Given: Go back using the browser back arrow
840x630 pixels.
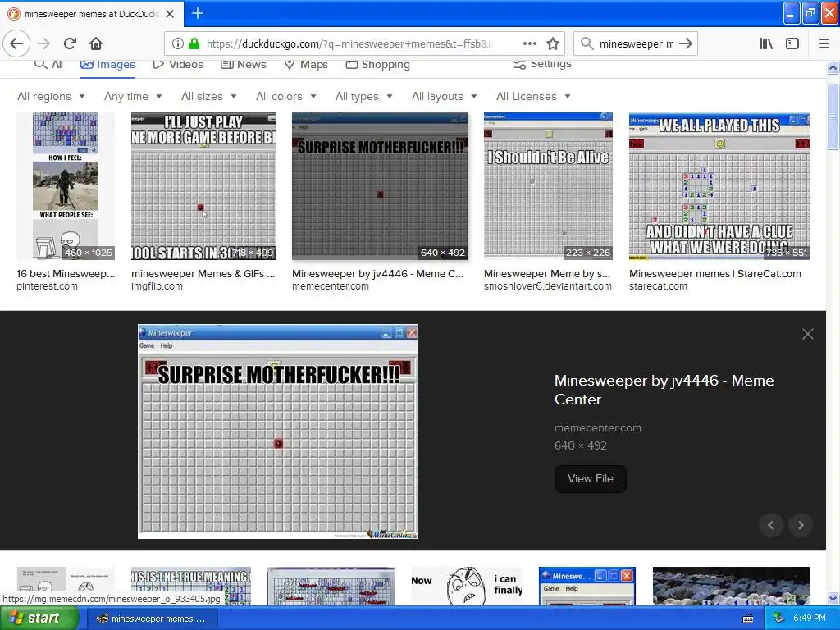Looking at the screenshot, I should pos(16,43).
